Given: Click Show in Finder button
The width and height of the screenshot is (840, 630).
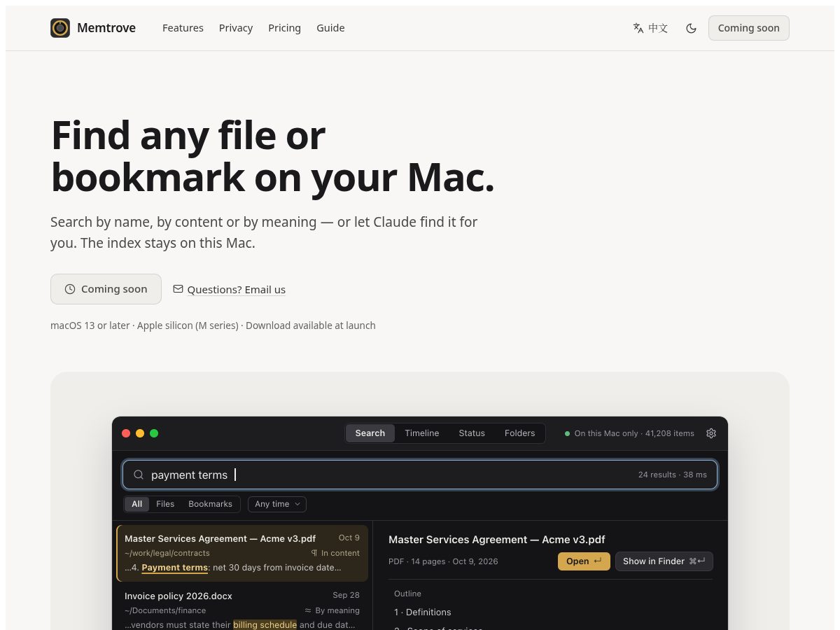Looking at the screenshot, I should point(664,561).
